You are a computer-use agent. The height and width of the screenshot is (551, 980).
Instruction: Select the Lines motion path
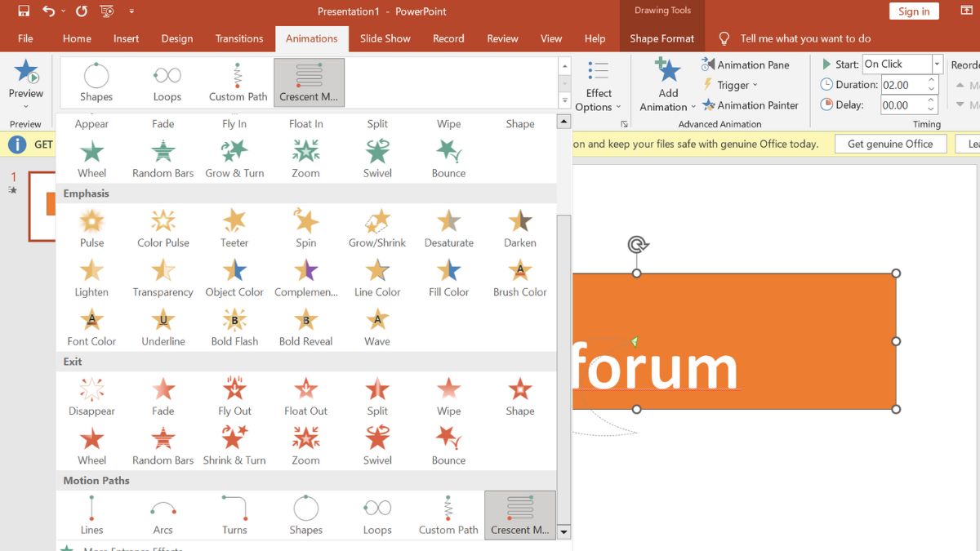coord(91,515)
